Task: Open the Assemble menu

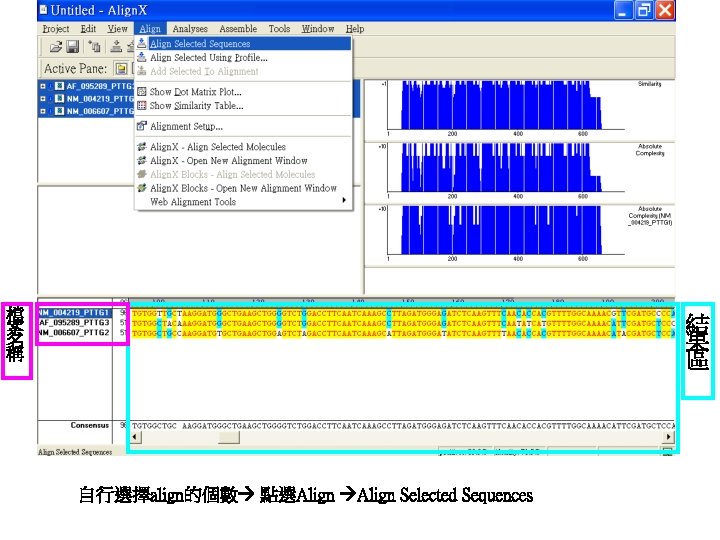Action: 238,28
